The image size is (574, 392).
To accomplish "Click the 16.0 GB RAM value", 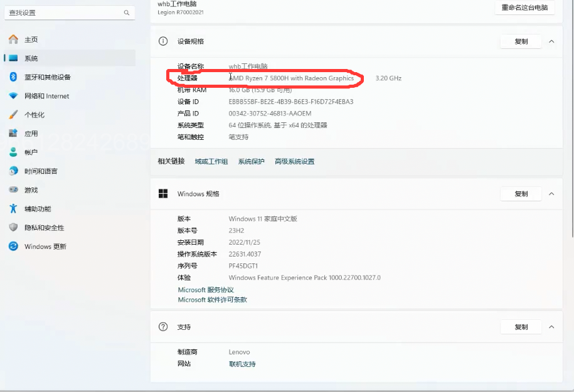I will point(260,90).
